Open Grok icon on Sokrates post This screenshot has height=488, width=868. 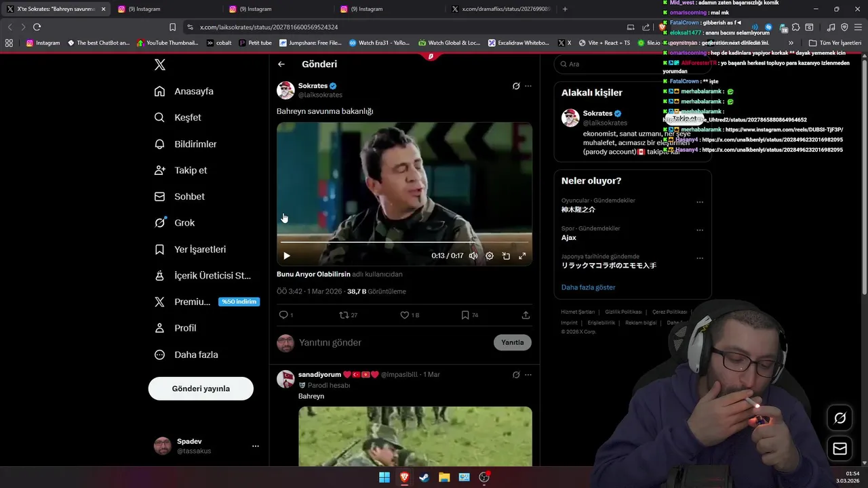pyautogui.click(x=516, y=86)
